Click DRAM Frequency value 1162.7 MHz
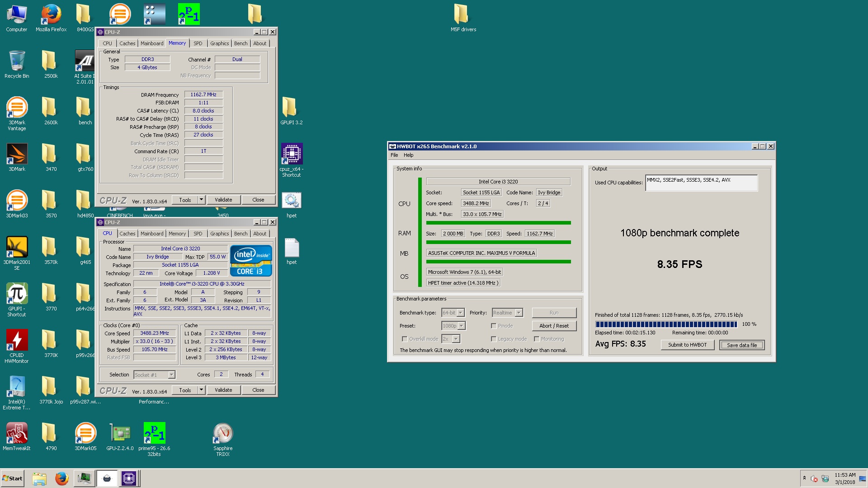Screen dimensions: 868x488 point(203,95)
